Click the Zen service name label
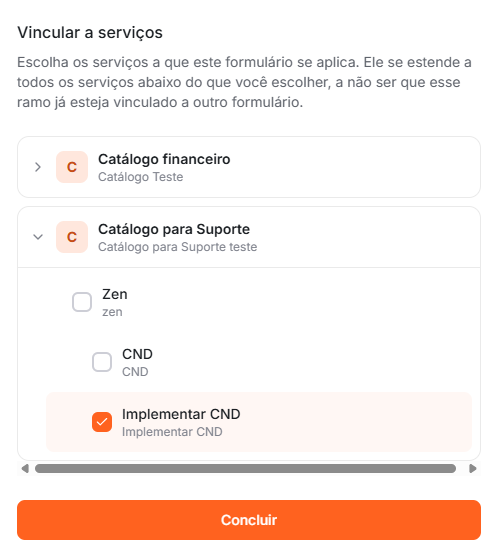The width and height of the screenshot is (501, 555). 115,294
